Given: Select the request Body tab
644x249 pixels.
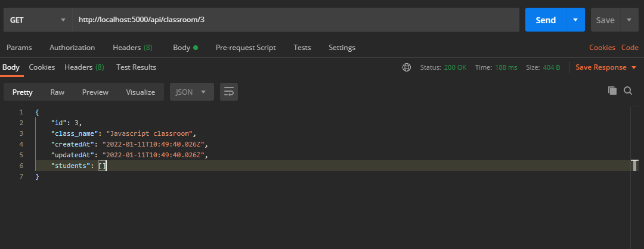Looking at the screenshot, I should [185, 48].
